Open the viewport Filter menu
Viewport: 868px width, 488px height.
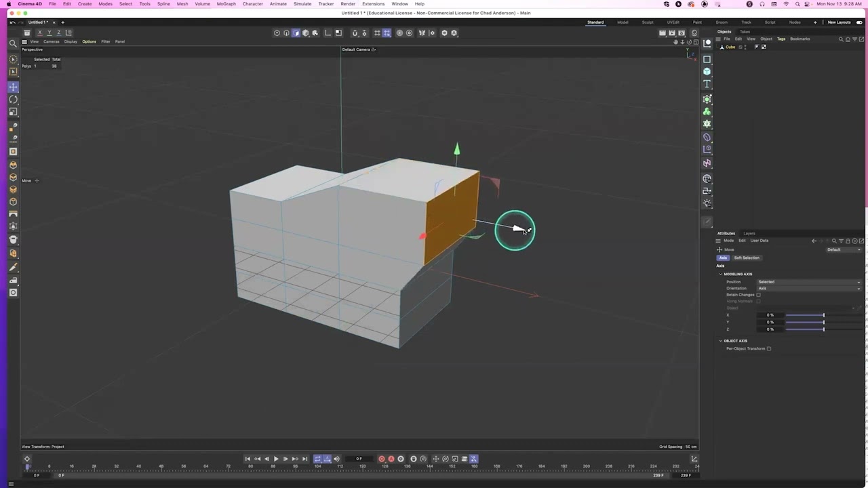[106, 41]
